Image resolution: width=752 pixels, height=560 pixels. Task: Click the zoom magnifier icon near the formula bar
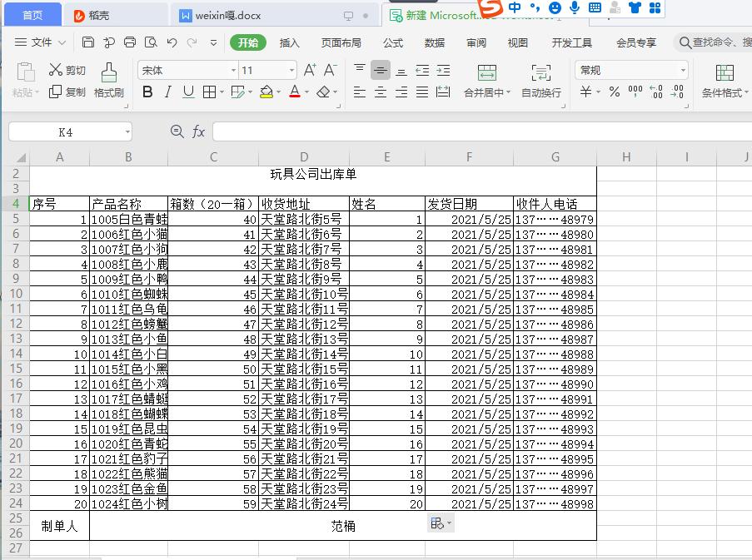tap(176, 131)
